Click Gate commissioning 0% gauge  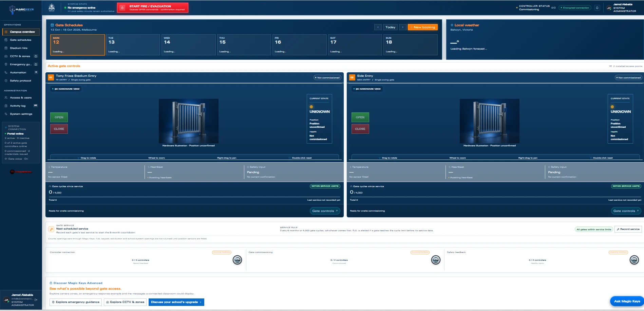tap(436, 260)
